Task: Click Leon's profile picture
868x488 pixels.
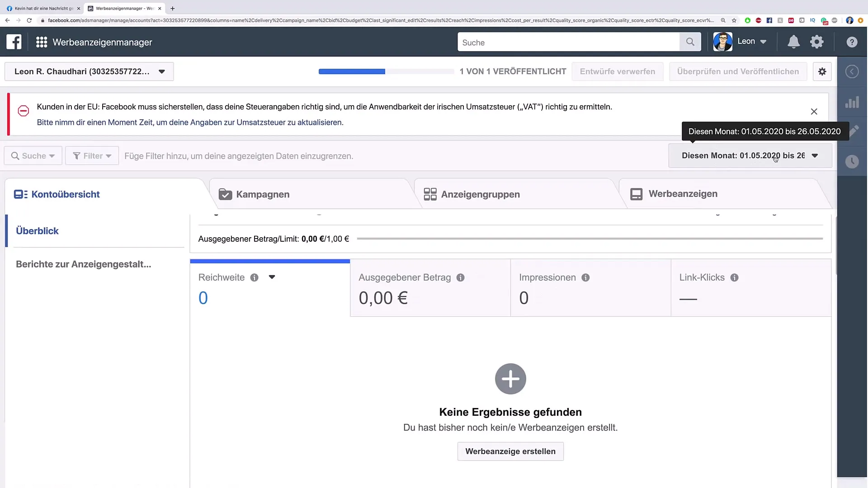Action: (722, 42)
